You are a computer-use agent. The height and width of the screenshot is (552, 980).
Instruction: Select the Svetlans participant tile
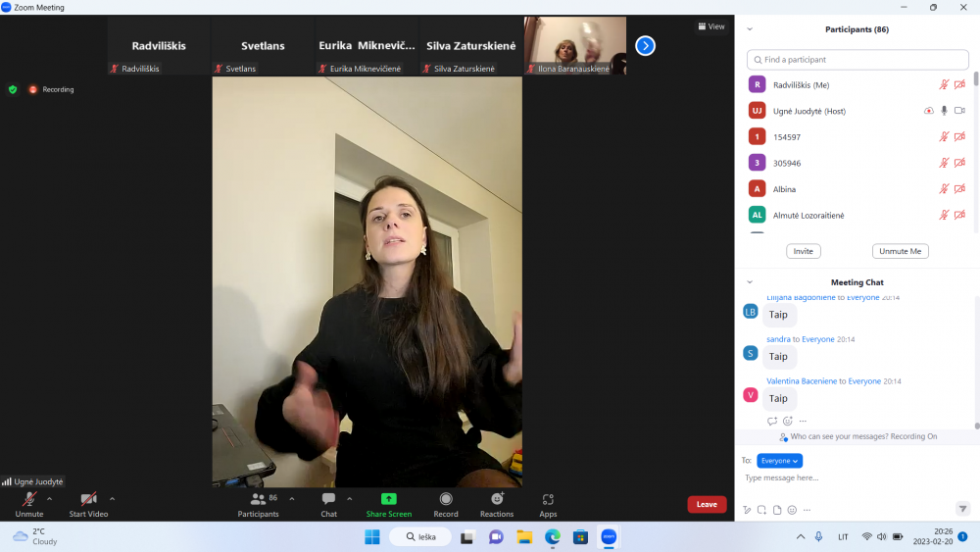point(263,46)
